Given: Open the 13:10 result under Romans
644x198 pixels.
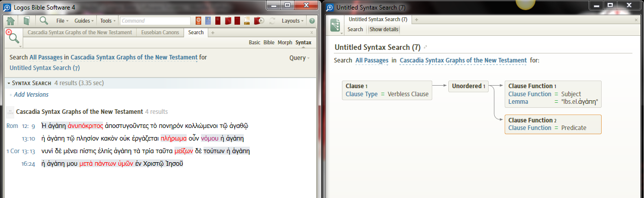Looking at the screenshot, I should point(28,139).
